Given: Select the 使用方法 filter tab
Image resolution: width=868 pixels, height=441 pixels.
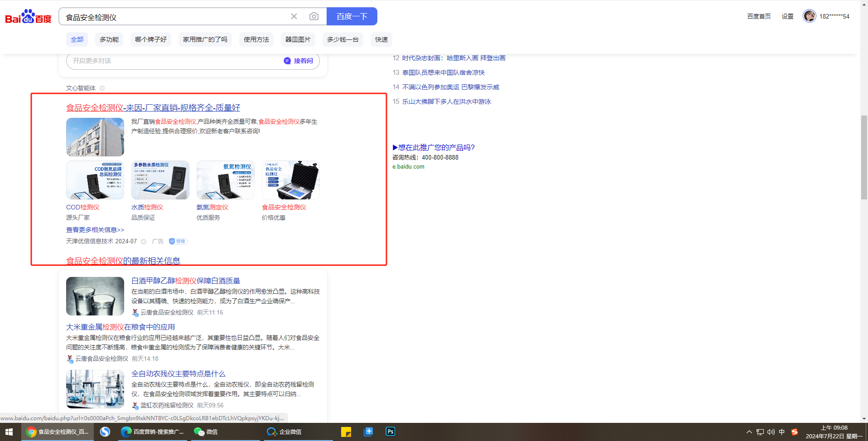Looking at the screenshot, I should tap(256, 39).
